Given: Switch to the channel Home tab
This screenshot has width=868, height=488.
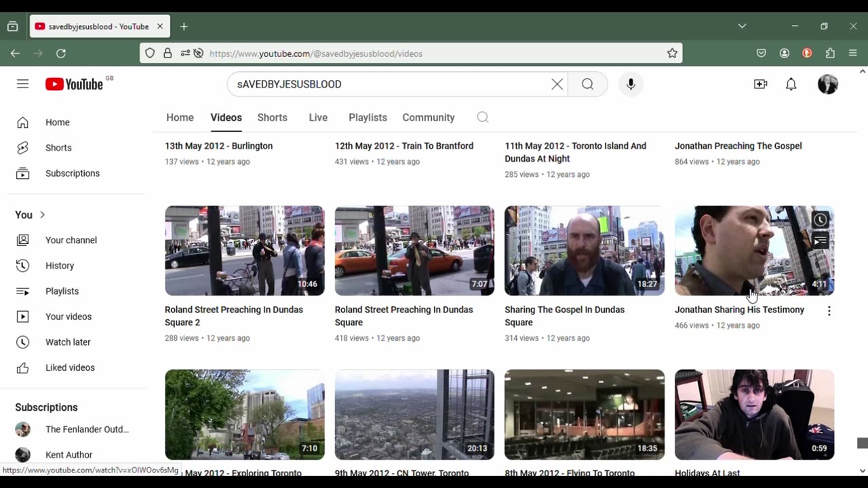Looking at the screenshot, I should pyautogui.click(x=180, y=117).
